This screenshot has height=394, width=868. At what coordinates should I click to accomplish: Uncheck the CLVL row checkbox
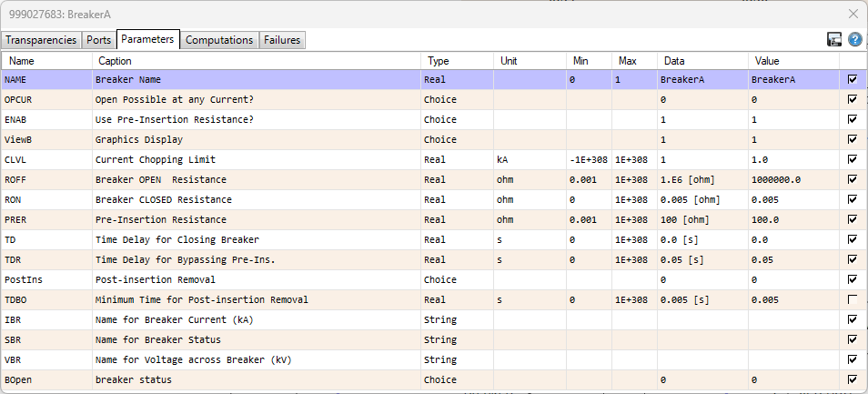[853, 159]
